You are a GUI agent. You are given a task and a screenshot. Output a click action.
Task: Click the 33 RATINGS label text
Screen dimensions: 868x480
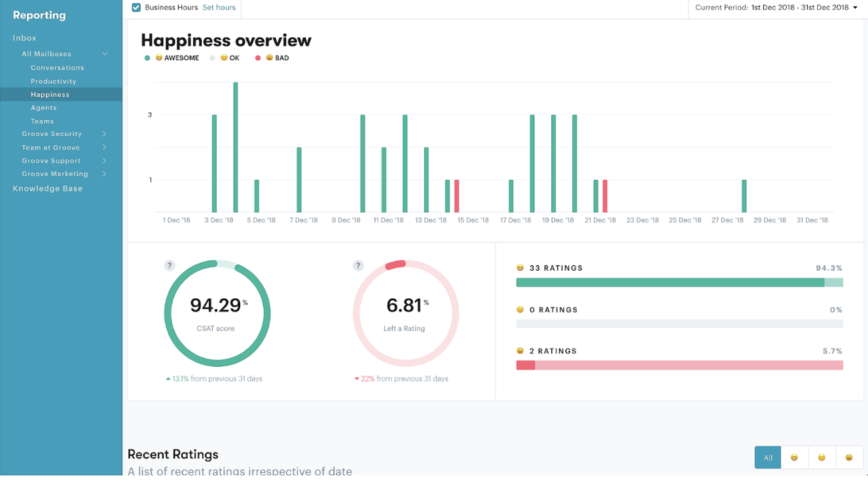pyautogui.click(x=556, y=268)
